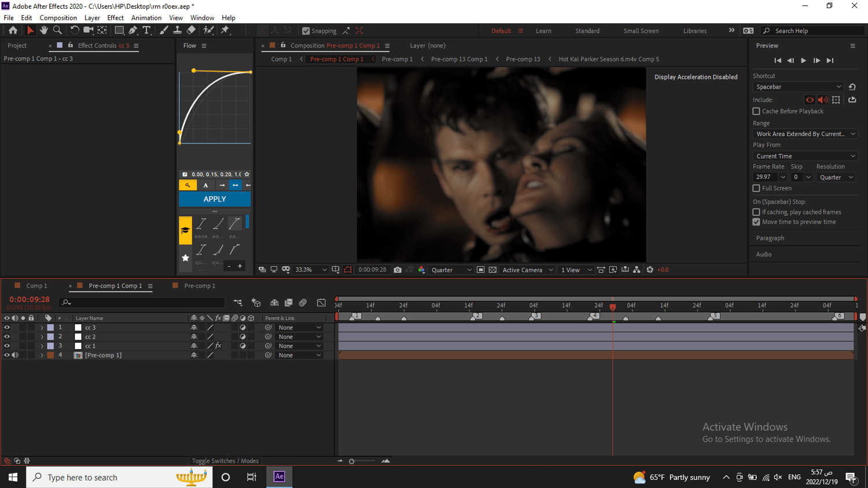This screenshot has height=488, width=868.
Task: Enable Cache Before Playback
Action: pos(756,111)
